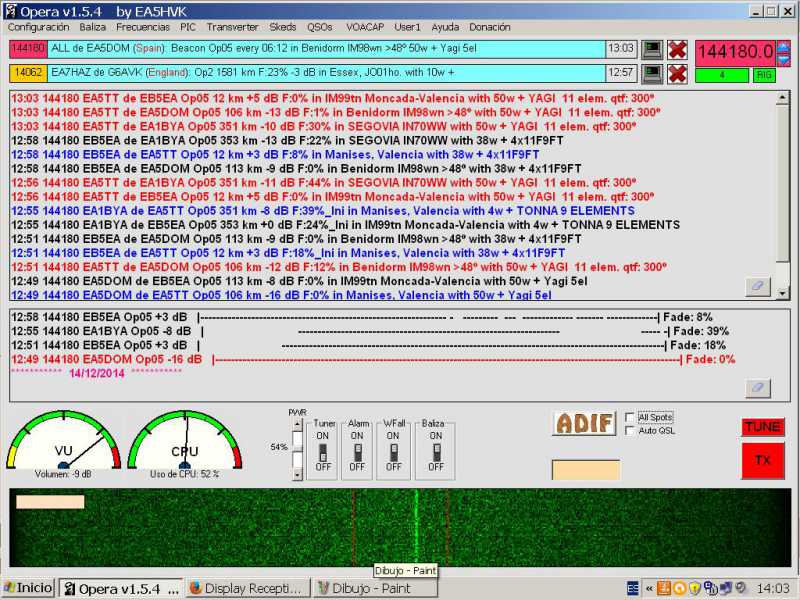Open the Configuración menu
Screen dimensions: 800x600
38,27
